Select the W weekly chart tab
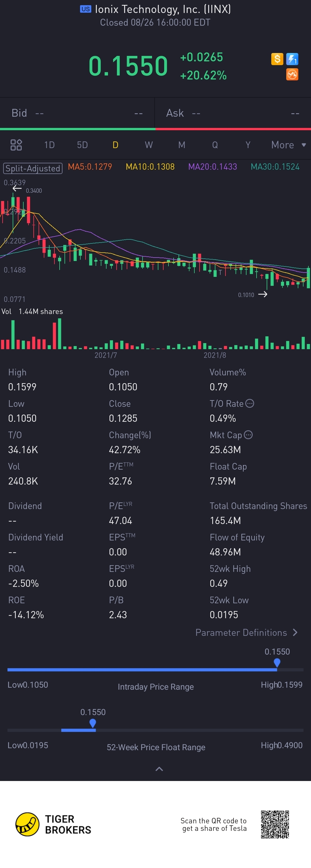The width and height of the screenshot is (311, 868). pyautogui.click(x=149, y=145)
